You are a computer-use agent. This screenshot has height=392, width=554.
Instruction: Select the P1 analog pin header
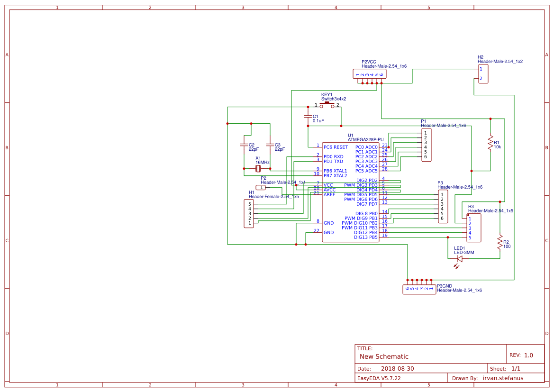426,145
